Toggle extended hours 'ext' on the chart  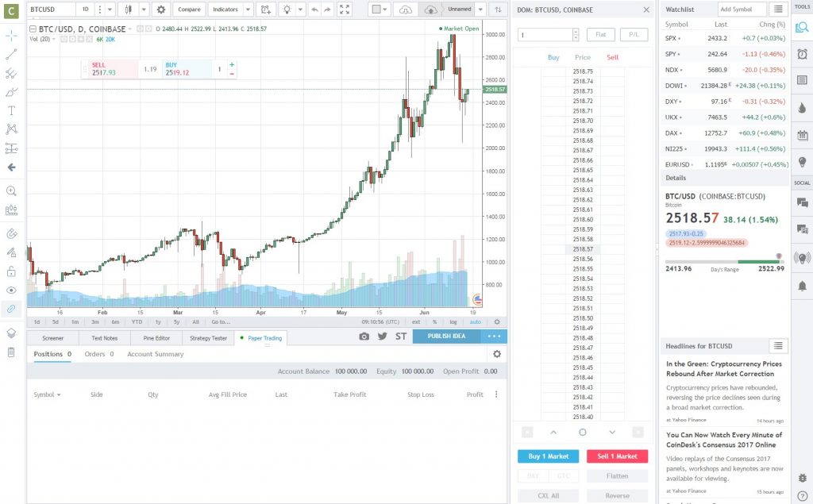point(416,322)
